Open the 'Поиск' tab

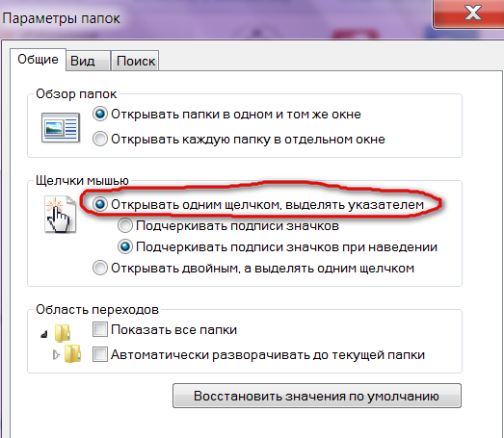(x=135, y=61)
